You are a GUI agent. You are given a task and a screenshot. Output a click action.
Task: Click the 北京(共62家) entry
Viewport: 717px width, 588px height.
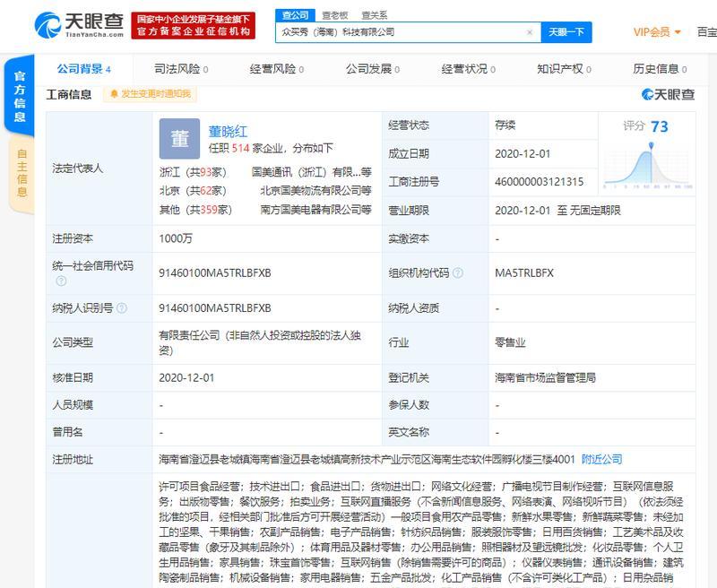(193, 191)
